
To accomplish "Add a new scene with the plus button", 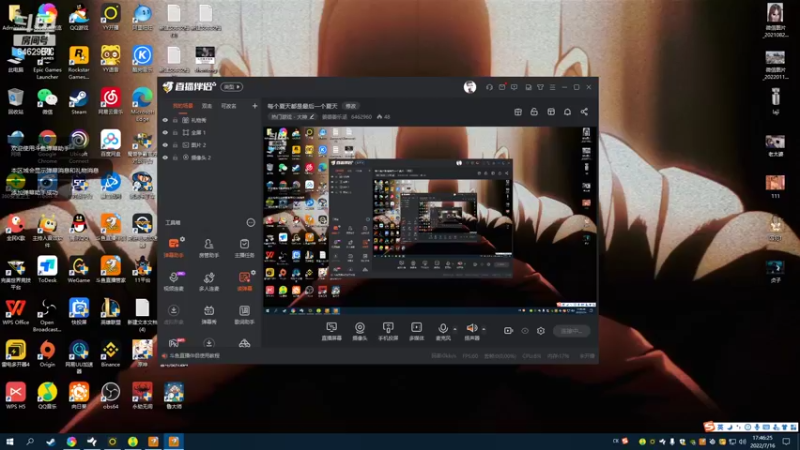I will point(255,106).
